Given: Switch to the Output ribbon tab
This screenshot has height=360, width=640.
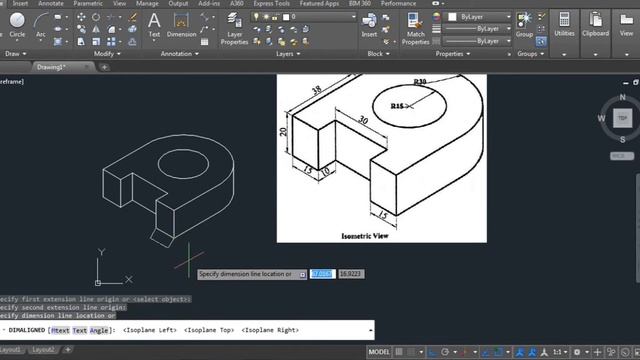Looking at the screenshot, I should [x=178, y=4].
